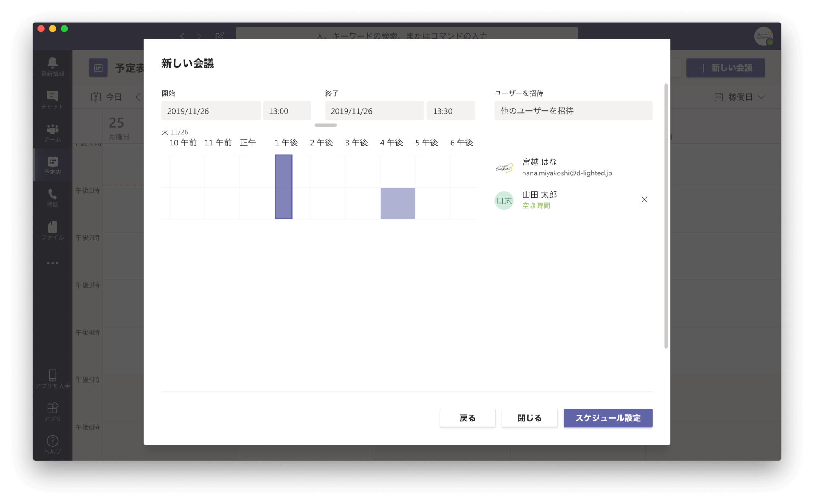
Task: Remove 山田 太郎 with the X button
Action: tap(644, 200)
